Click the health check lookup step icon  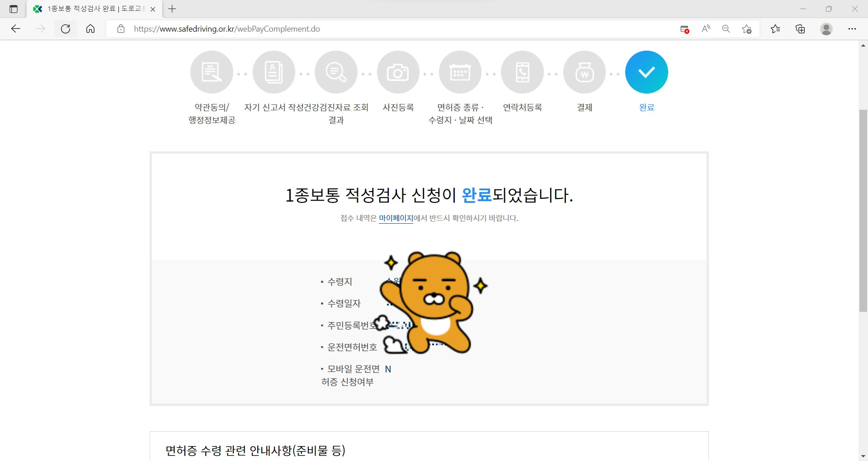336,72
